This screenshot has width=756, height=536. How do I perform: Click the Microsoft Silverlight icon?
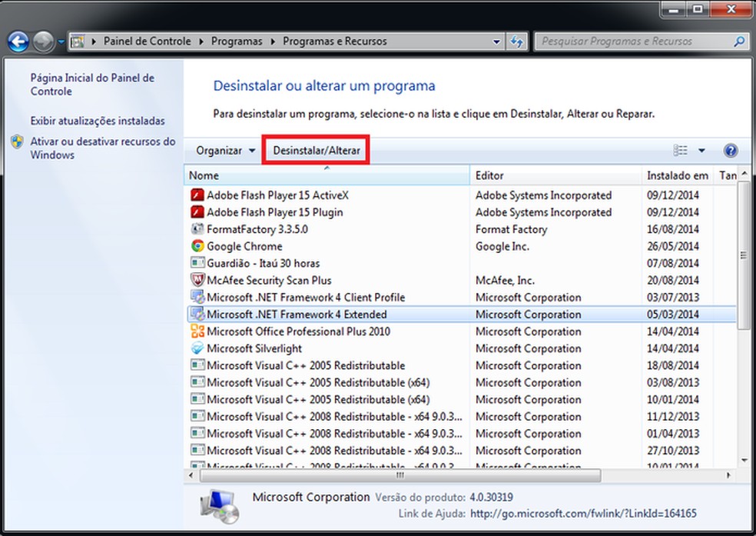point(197,348)
